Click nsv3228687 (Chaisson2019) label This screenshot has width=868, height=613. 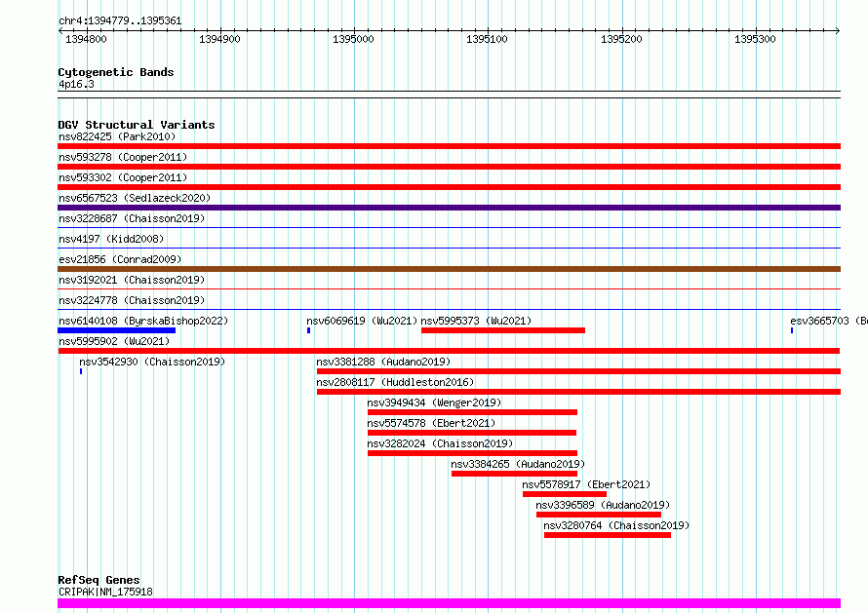pos(132,218)
